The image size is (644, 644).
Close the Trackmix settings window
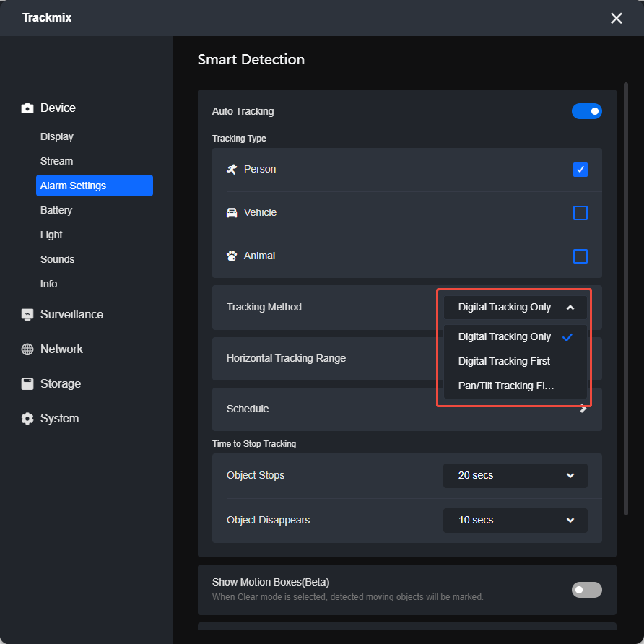[x=616, y=18]
